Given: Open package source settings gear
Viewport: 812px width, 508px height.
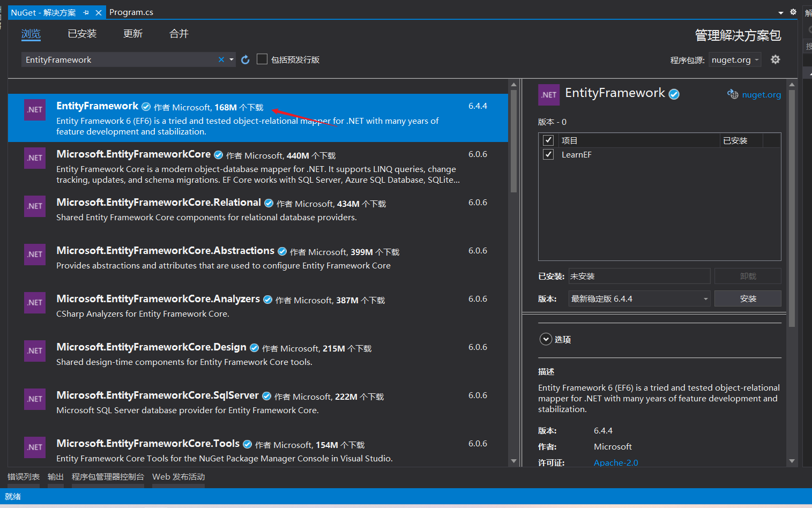Looking at the screenshot, I should tap(775, 59).
